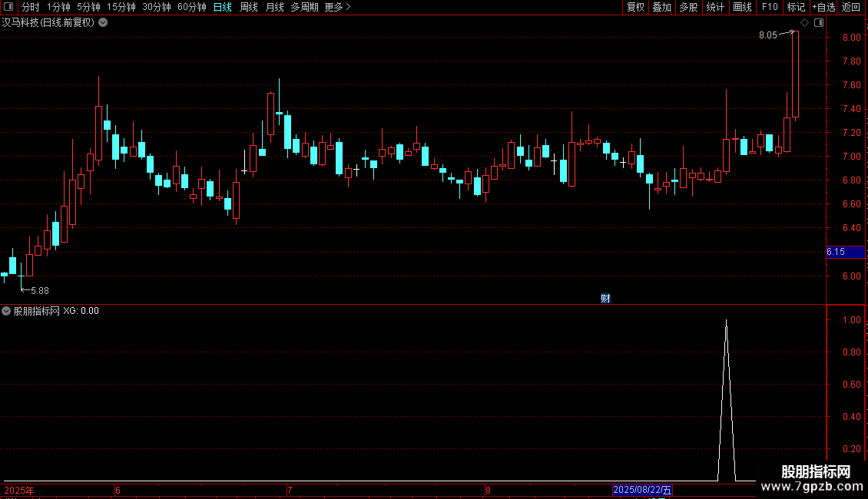The image size is (868, 499).
Task: Select the 日线 daily period
Action: [223, 7]
